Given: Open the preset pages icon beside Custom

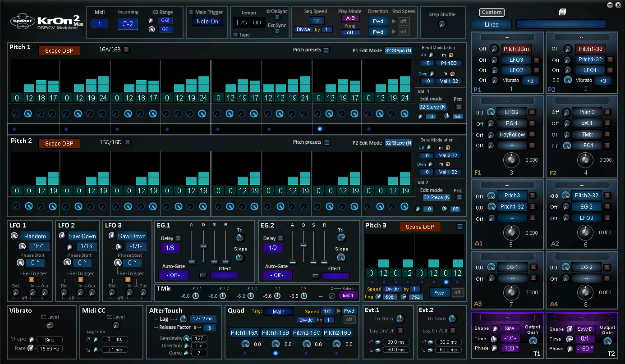Looking at the screenshot, I should [562, 12].
